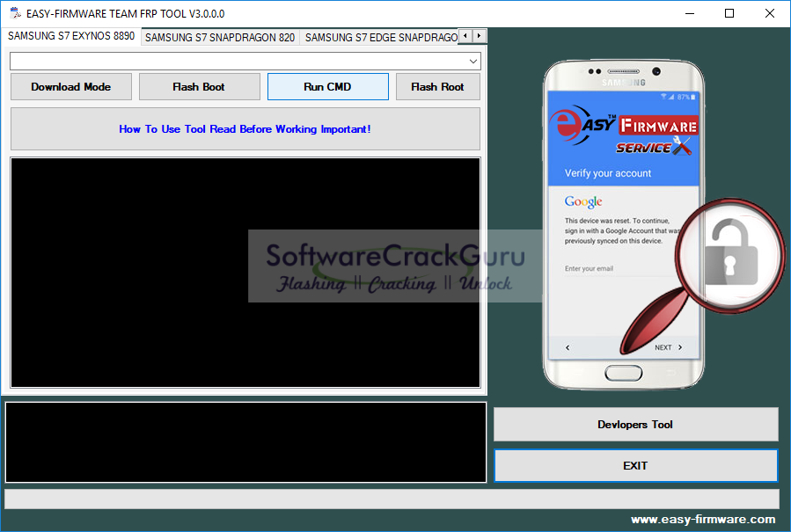The height and width of the screenshot is (532, 791).
Task: Click the Flash Boot button
Action: (x=199, y=87)
